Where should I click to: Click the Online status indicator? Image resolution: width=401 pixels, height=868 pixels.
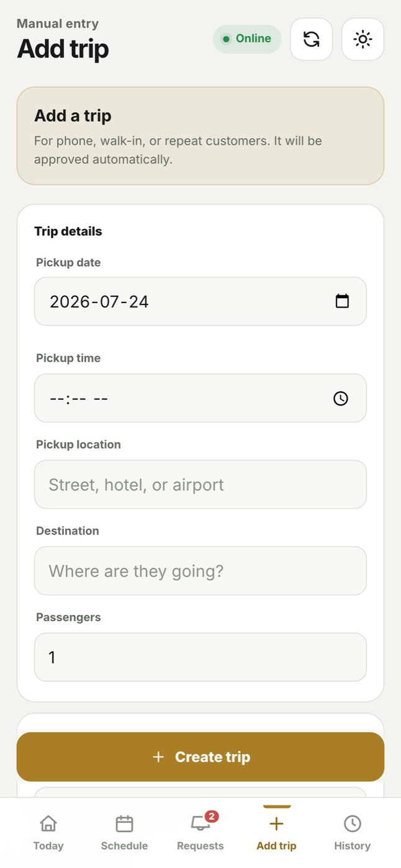point(247,38)
